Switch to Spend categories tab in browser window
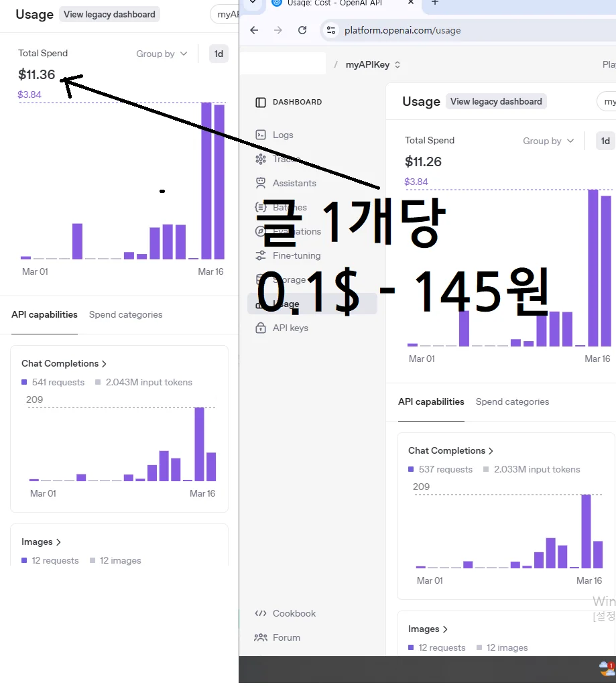The width and height of the screenshot is (616, 695). pyautogui.click(x=512, y=401)
